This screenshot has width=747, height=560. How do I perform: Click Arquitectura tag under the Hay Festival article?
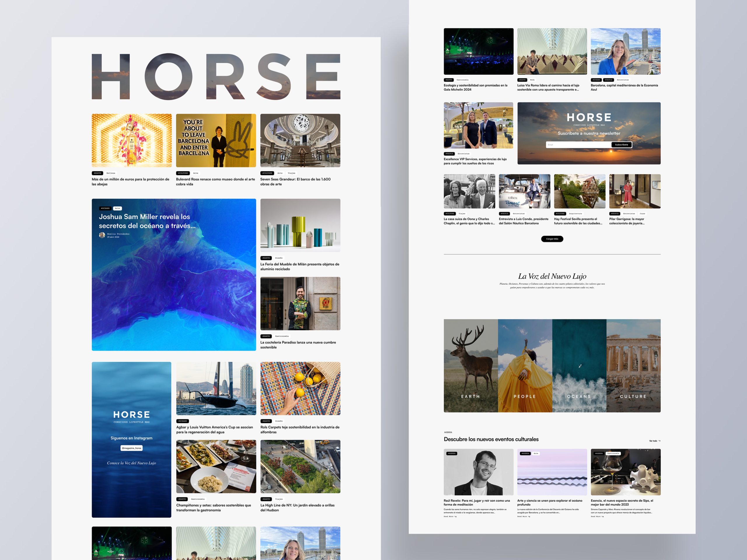point(575,214)
